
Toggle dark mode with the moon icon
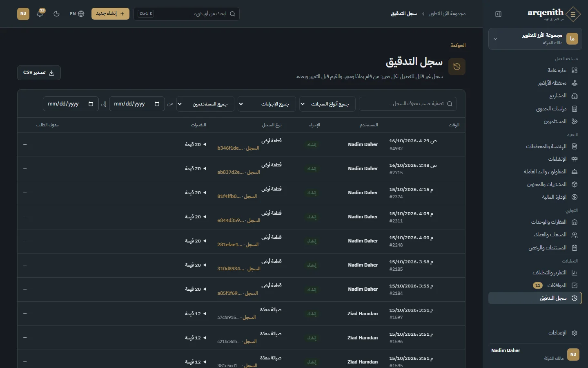(57, 13)
